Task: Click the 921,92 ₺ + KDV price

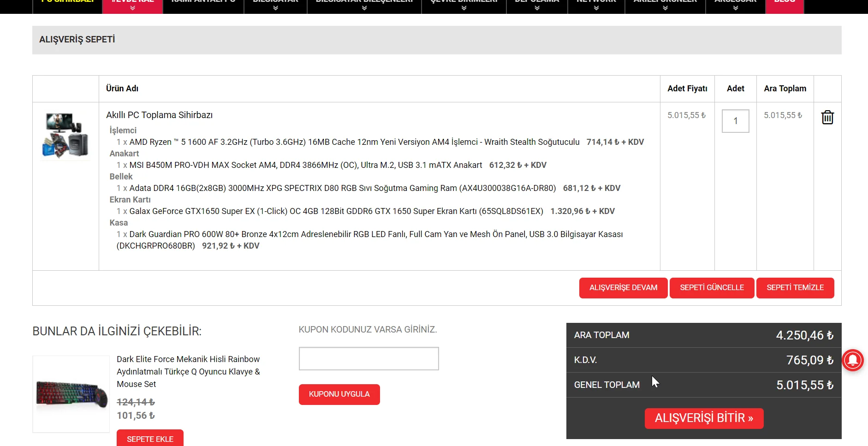Action: (231, 246)
